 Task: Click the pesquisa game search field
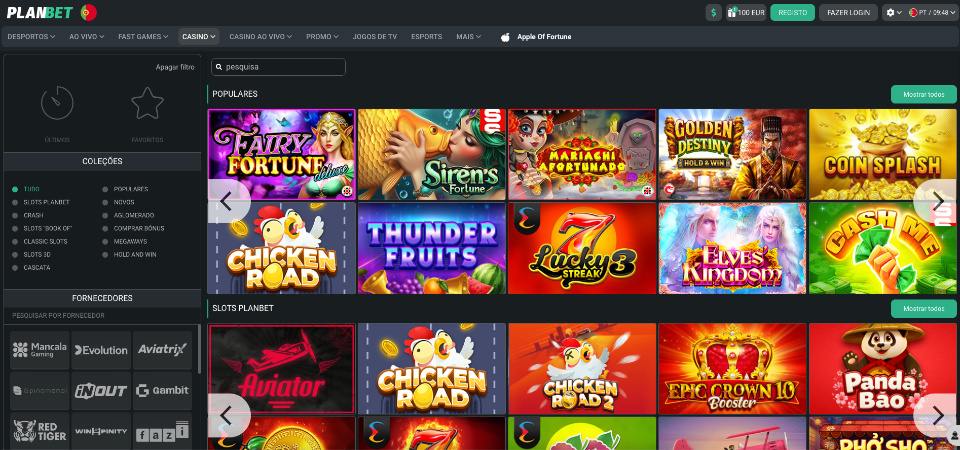pyautogui.click(x=278, y=67)
